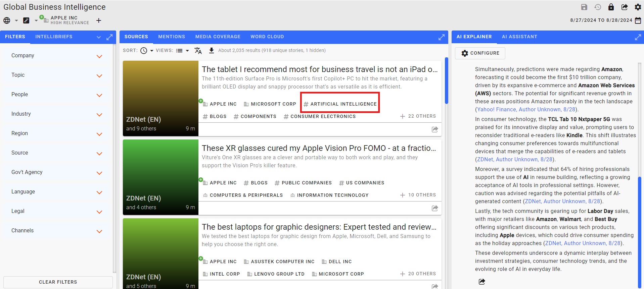Click the header share icon beside the lock
This screenshot has height=289, width=644.
[625, 7]
